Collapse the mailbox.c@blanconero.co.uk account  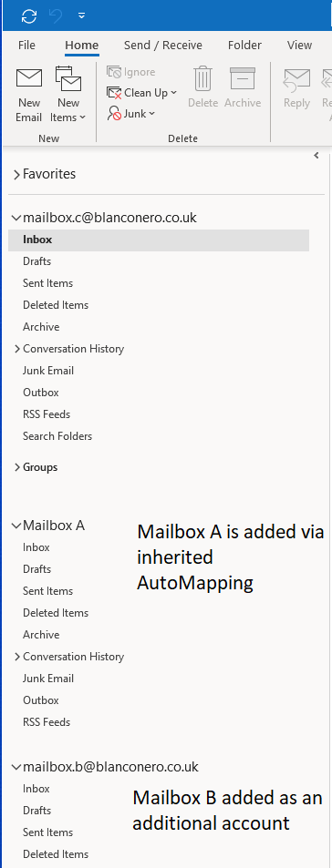click(x=16, y=218)
